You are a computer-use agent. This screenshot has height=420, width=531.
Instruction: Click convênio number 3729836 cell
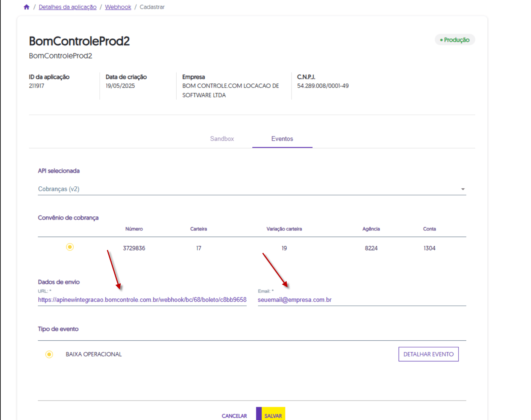point(134,248)
